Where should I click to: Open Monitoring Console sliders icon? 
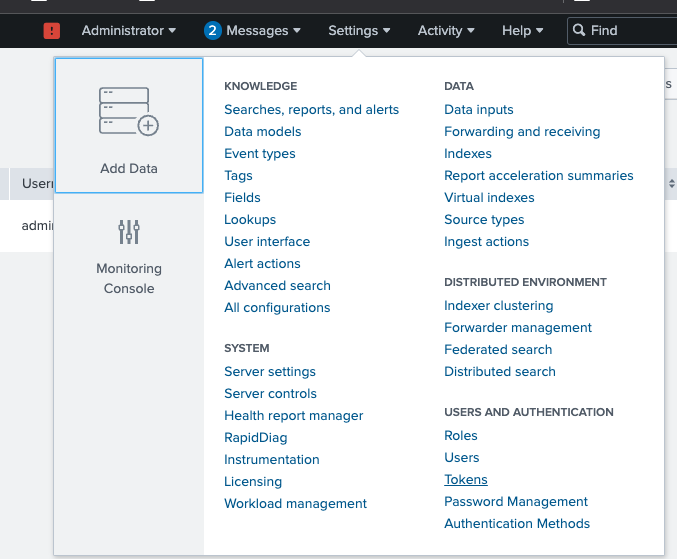pyautogui.click(x=129, y=232)
